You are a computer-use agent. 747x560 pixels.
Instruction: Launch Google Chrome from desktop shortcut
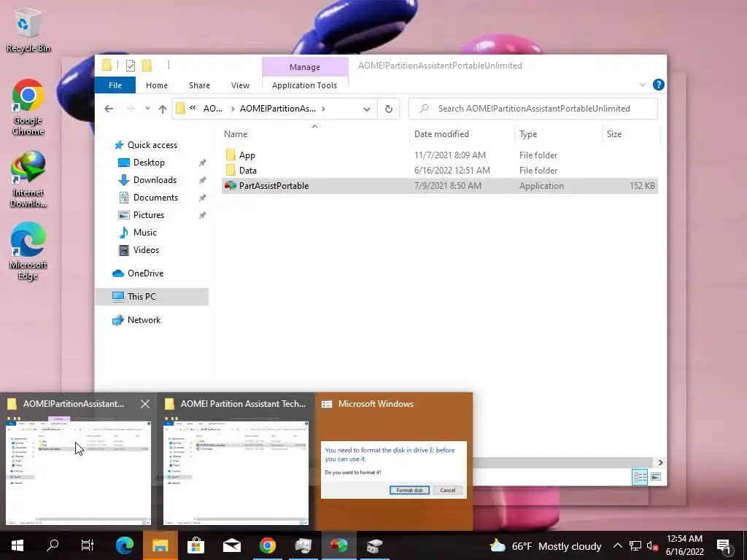(x=28, y=107)
